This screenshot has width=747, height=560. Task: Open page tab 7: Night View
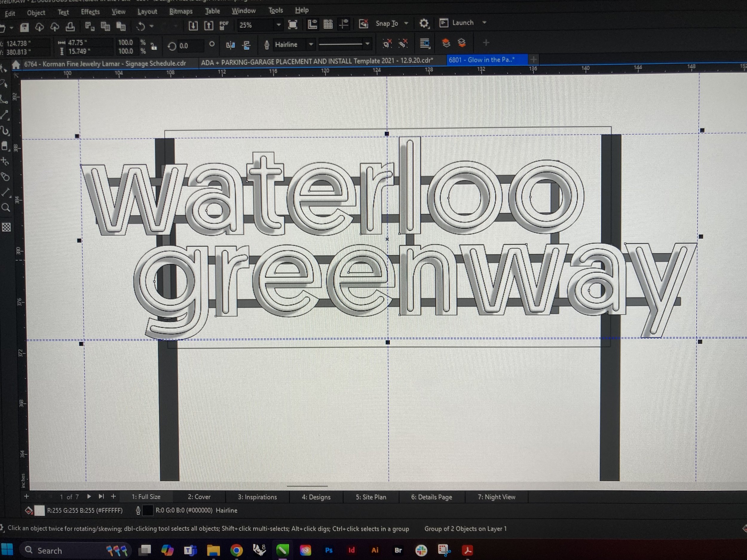(x=496, y=497)
